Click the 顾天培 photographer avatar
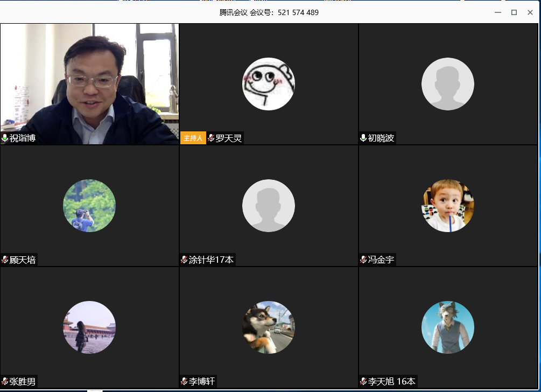This screenshot has width=541, height=392. (x=89, y=206)
